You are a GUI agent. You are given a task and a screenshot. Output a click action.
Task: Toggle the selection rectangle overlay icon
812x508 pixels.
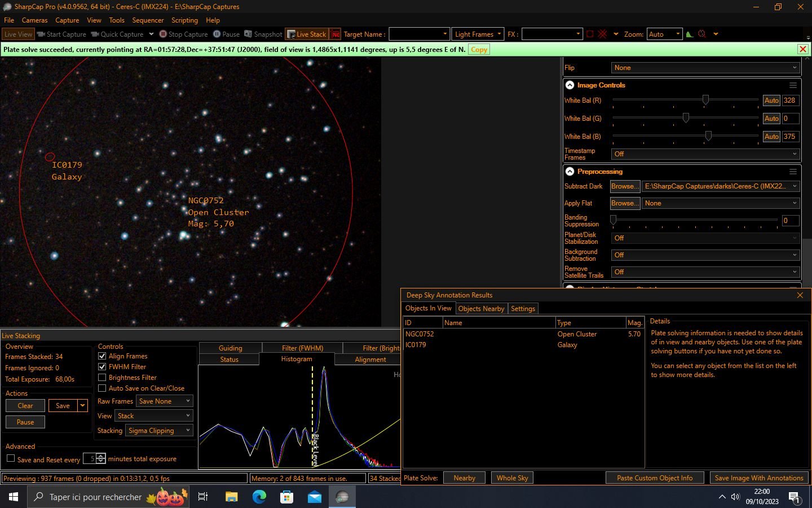(590, 34)
